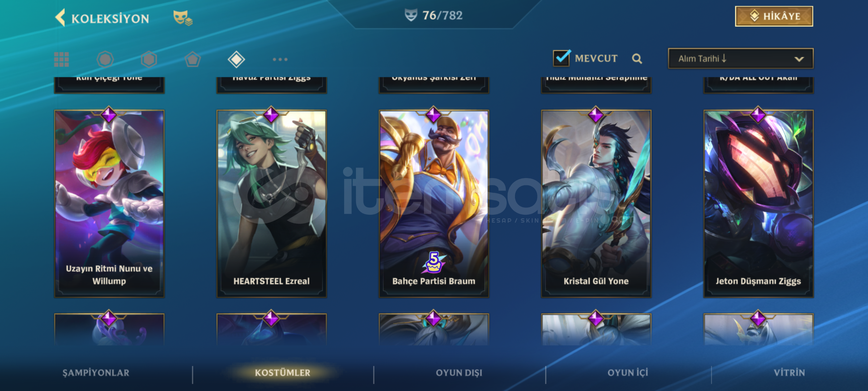The image size is (868, 391).
Task: Switch to the ŞAMPİYONLAR tab
Action: click(x=96, y=373)
